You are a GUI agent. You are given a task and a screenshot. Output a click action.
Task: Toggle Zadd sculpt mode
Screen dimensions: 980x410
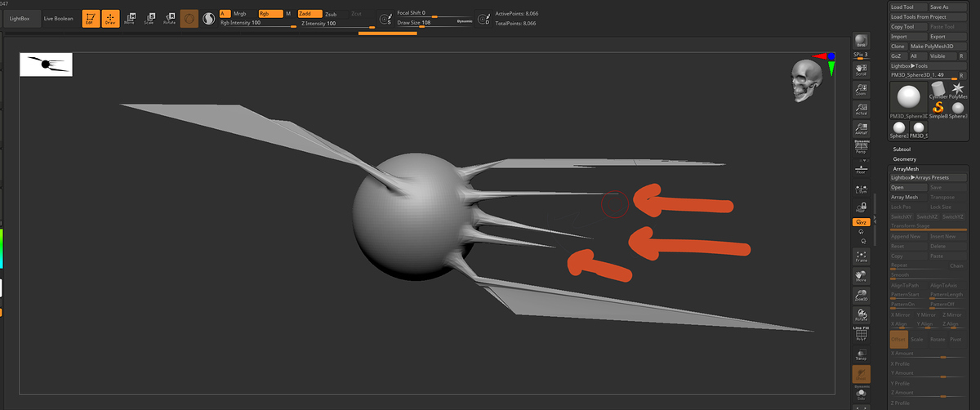(309, 14)
